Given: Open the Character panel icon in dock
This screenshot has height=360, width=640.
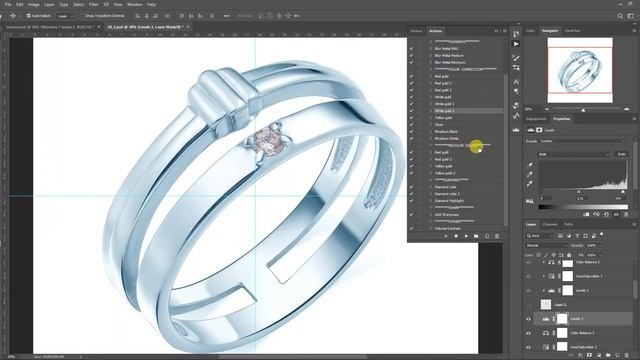Looking at the screenshot, I should tap(516, 82).
